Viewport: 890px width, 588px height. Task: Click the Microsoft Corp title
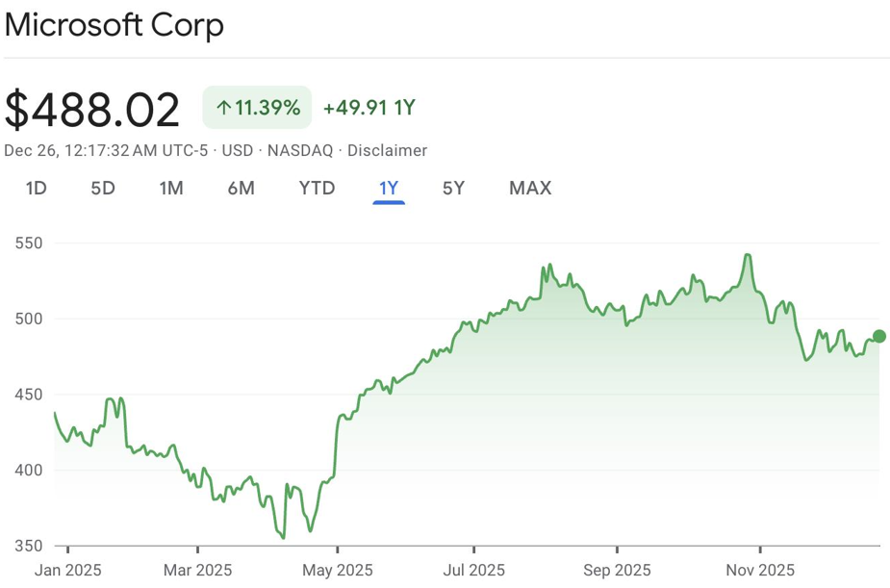coord(114,25)
